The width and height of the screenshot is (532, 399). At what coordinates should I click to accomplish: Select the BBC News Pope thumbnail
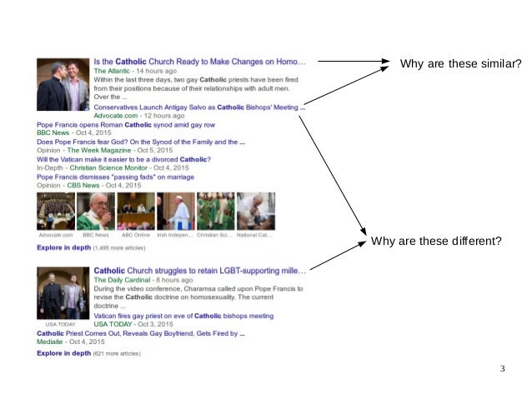tap(96, 212)
